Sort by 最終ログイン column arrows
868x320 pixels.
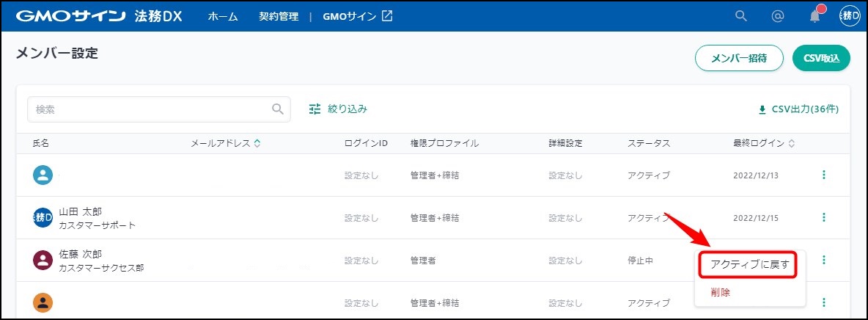click(792, 143)
